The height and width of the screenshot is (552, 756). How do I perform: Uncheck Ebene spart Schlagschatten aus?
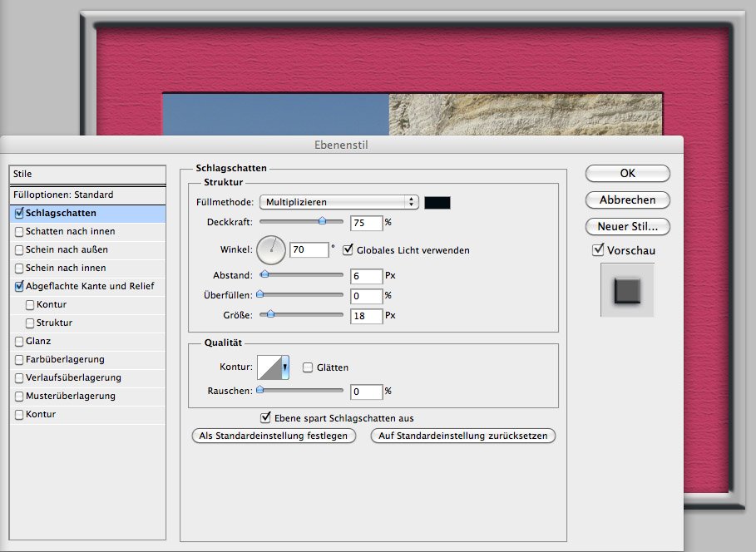[x=265, y=418]
